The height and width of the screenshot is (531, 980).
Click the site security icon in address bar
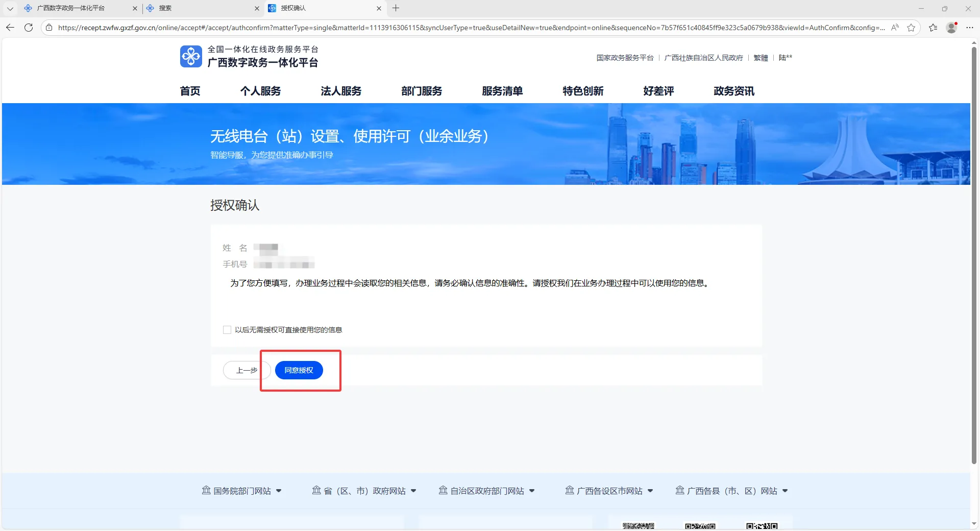pyautogui.click(x=49, y=28)
